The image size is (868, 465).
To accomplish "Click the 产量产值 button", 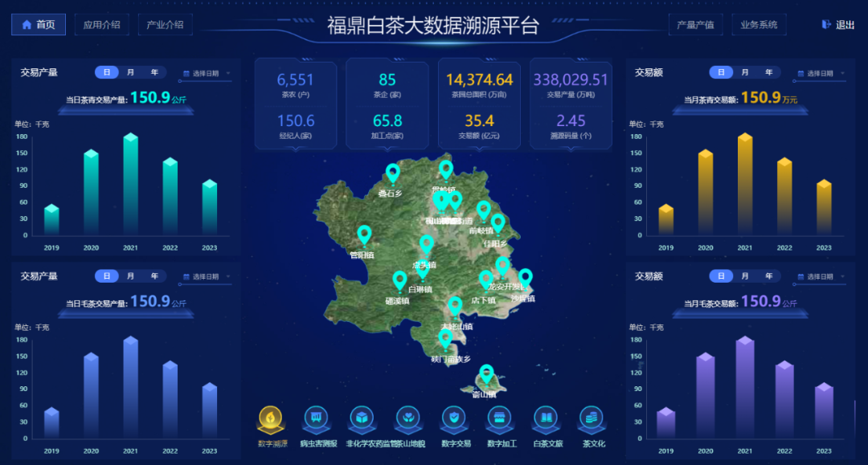I will tap(695, 25).
